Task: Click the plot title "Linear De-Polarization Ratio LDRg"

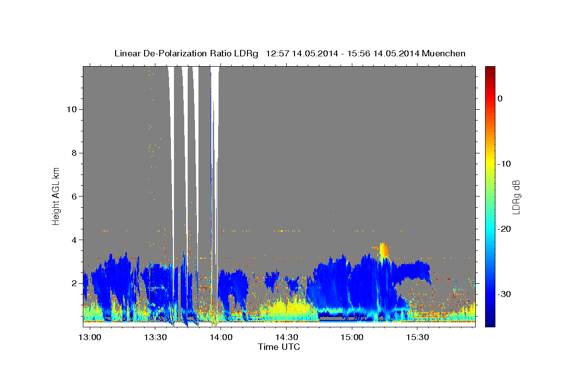Action: coord(186,53)
